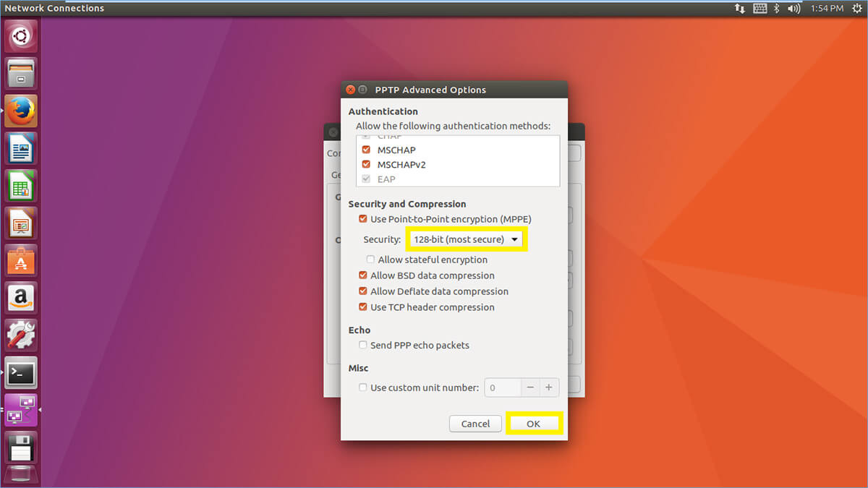Open the sound volume indicator
Screen dimensions: 868x488
tap(794, 9)
